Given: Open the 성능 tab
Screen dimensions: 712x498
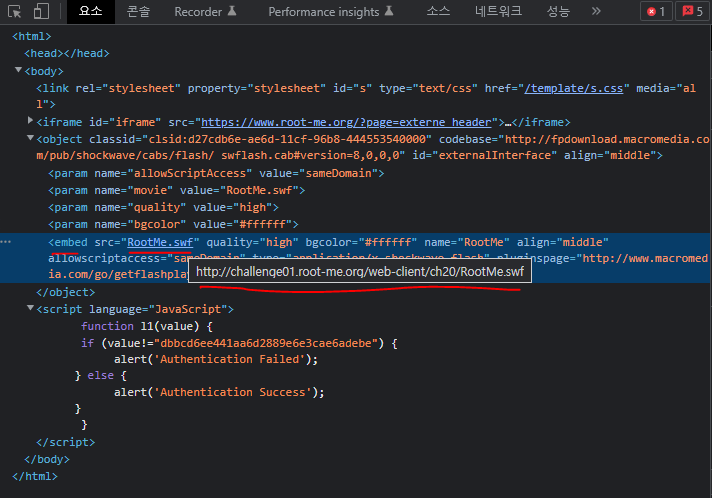Looking at the screenshot, I should (558, 11).
